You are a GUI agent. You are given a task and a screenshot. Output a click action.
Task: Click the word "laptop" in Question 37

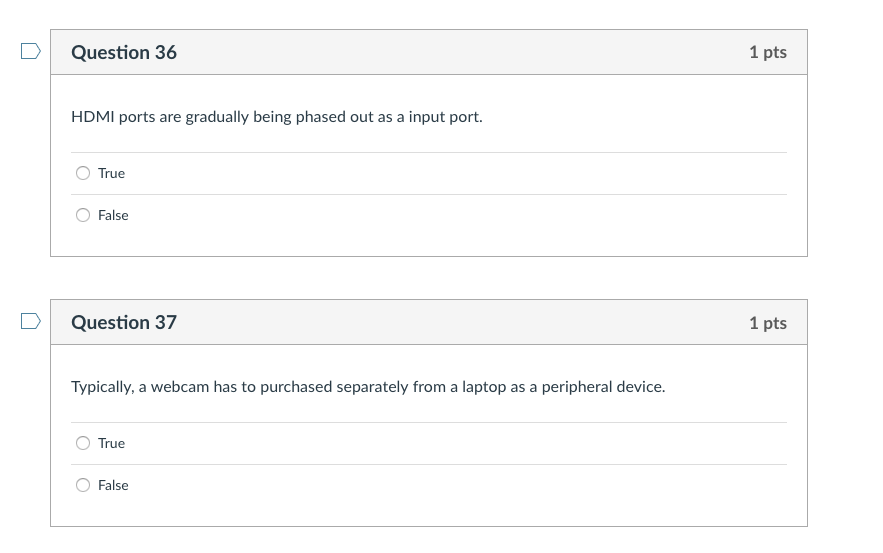[484, 387]
